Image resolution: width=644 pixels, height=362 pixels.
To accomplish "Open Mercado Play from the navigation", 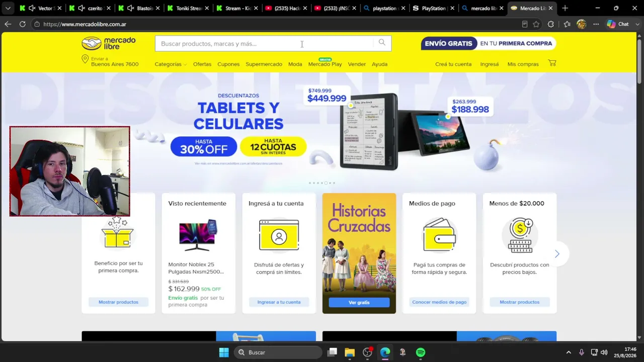I will pyautogui.click(x=325, y=64).
